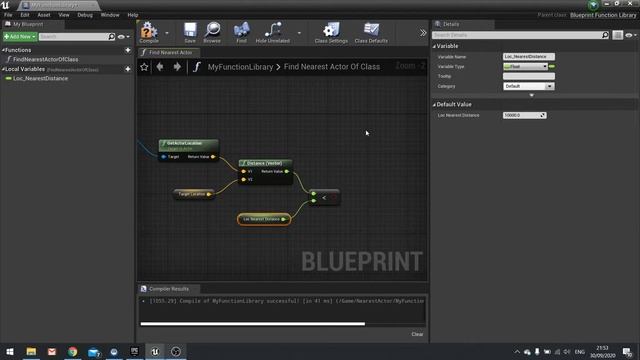The image size is (640, 360).
Task: Click MyFunctionLibrary breadcrumb
Action: 240,67
